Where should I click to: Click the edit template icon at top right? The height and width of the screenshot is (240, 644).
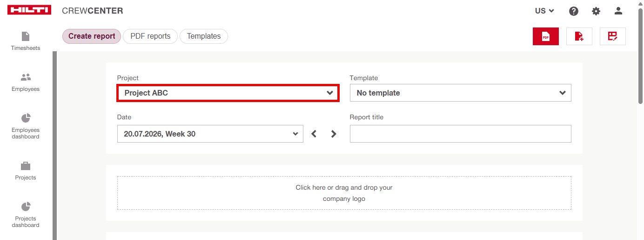(613, 36)
